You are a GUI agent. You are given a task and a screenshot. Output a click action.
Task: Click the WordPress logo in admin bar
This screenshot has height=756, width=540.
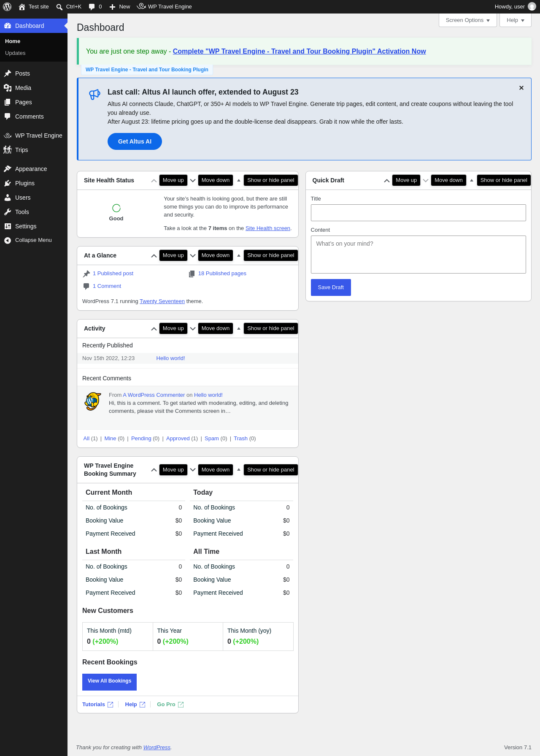pos(7,7)
